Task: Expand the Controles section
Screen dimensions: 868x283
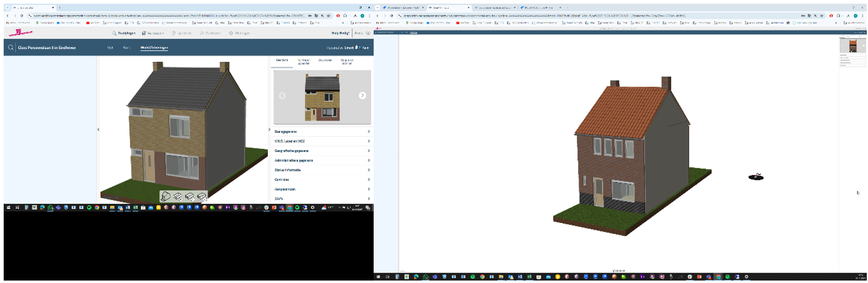Action: pyautogui.click(x=321, y=179)
